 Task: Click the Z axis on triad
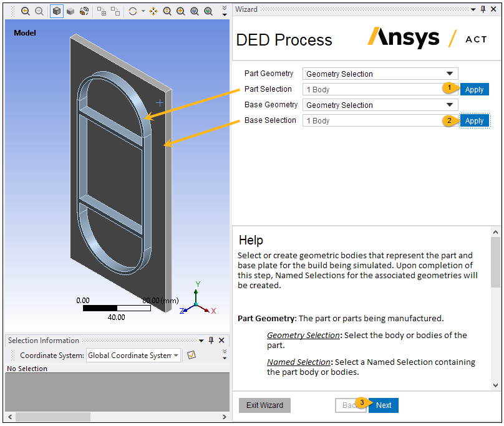point(182,311)
